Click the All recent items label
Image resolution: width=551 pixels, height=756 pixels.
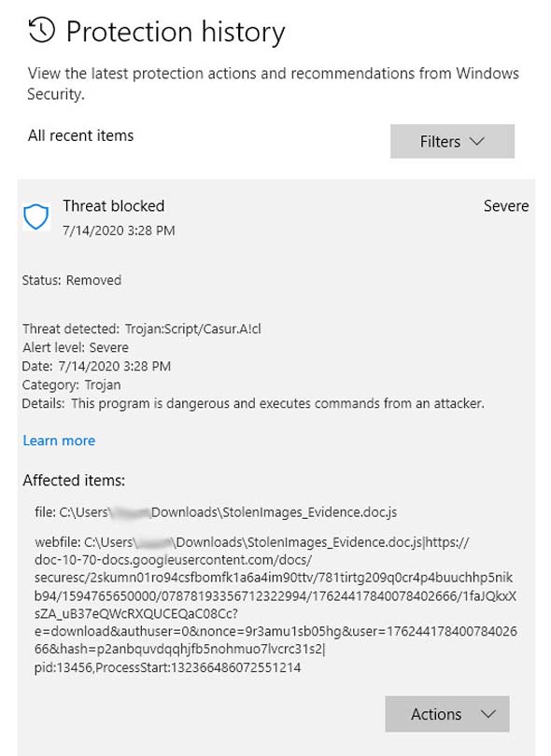coord(80,135)
